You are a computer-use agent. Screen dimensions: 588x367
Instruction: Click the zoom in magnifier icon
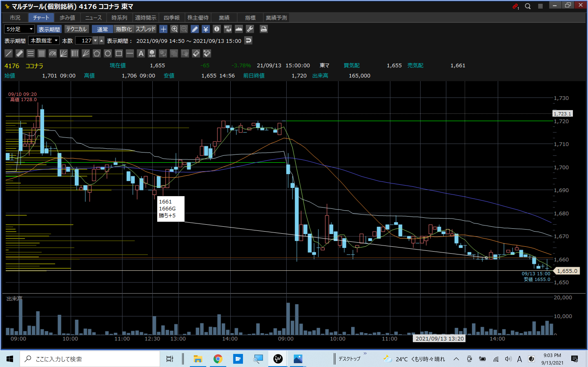(174, 29)
